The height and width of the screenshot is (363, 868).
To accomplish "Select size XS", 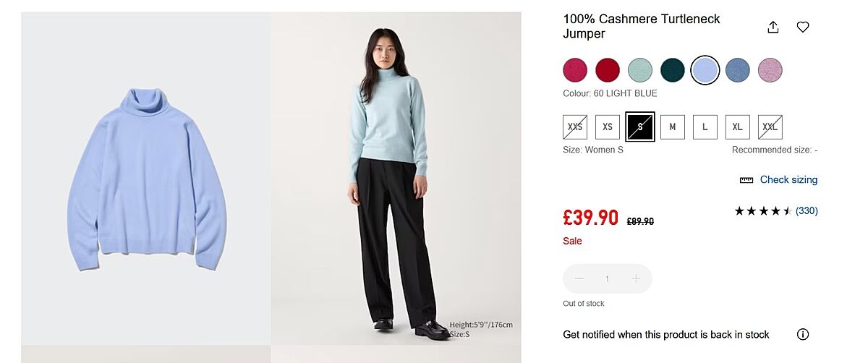I will pos(608,127).
